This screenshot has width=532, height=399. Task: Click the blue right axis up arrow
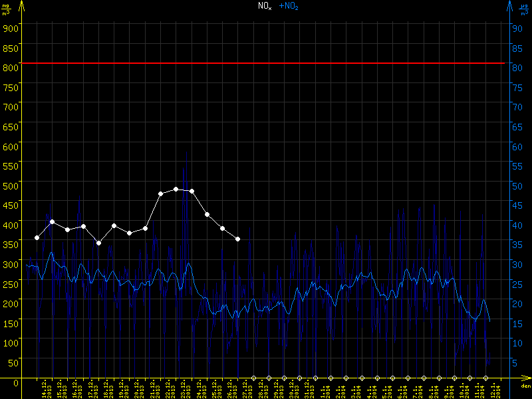pyautogui.click(x=509, y=7)
